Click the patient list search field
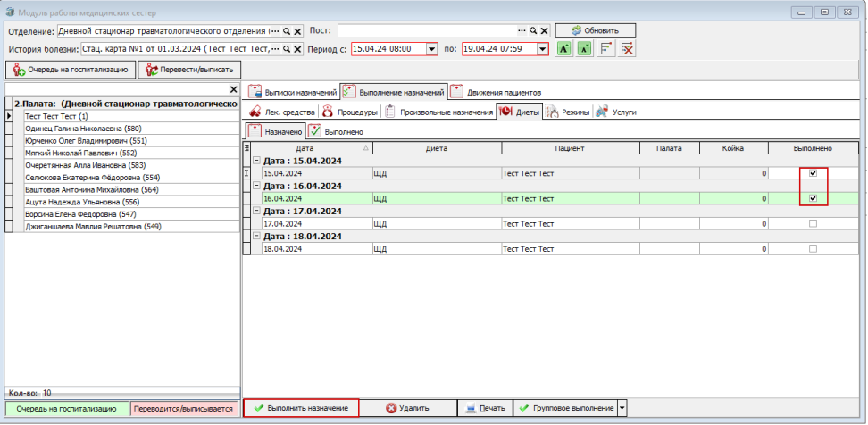 [x=116, y=89]
